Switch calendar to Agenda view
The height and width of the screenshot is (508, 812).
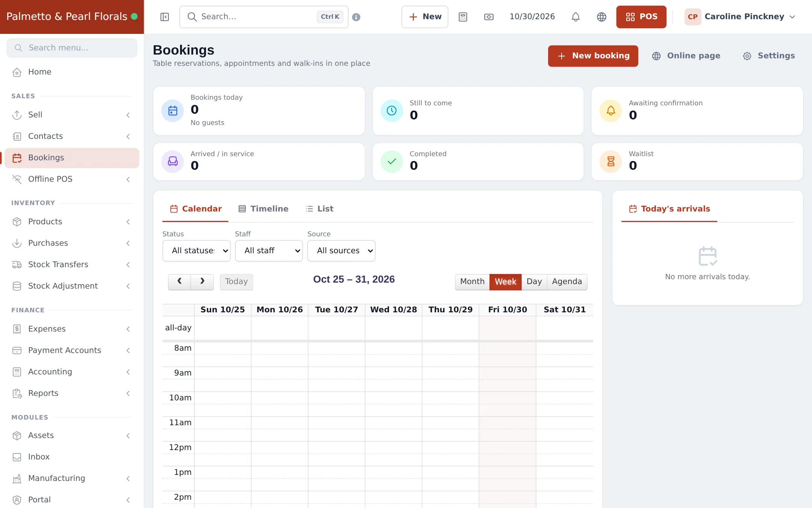tap(567, 281)
